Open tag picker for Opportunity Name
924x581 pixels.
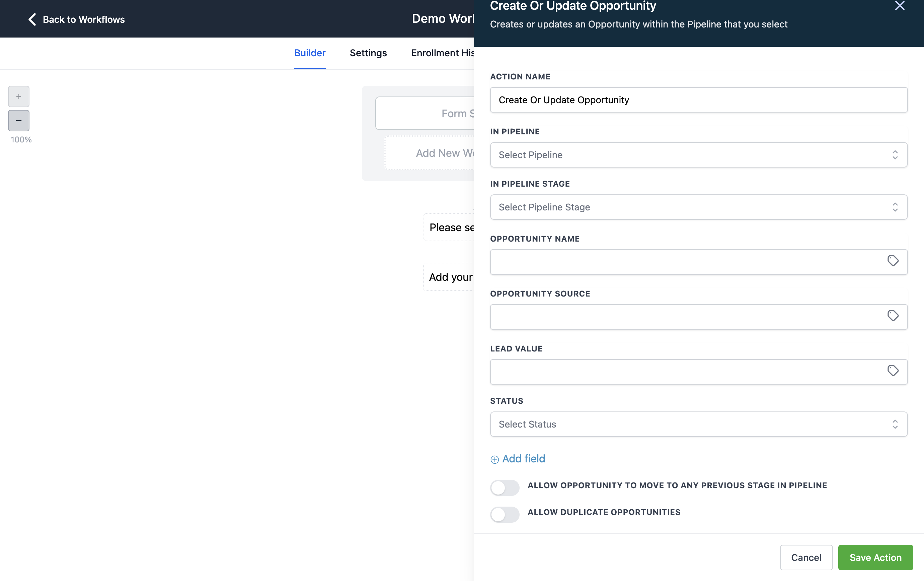pos(893,261)
